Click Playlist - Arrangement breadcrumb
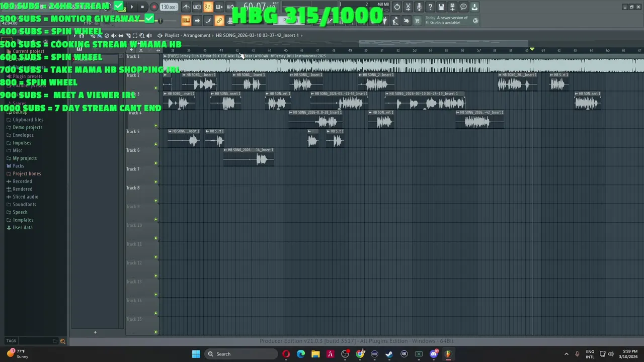The image size is (644, 362). click(x=187, y=36)
